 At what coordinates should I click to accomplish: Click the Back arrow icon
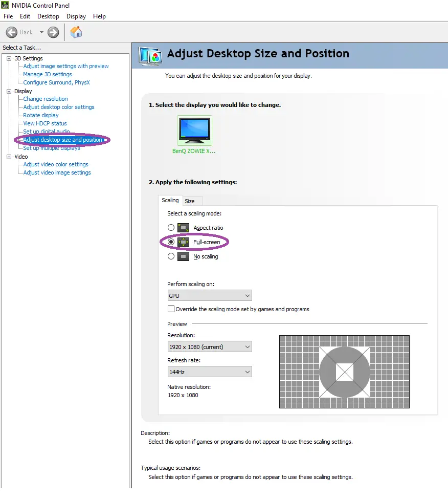pos(12,32)
